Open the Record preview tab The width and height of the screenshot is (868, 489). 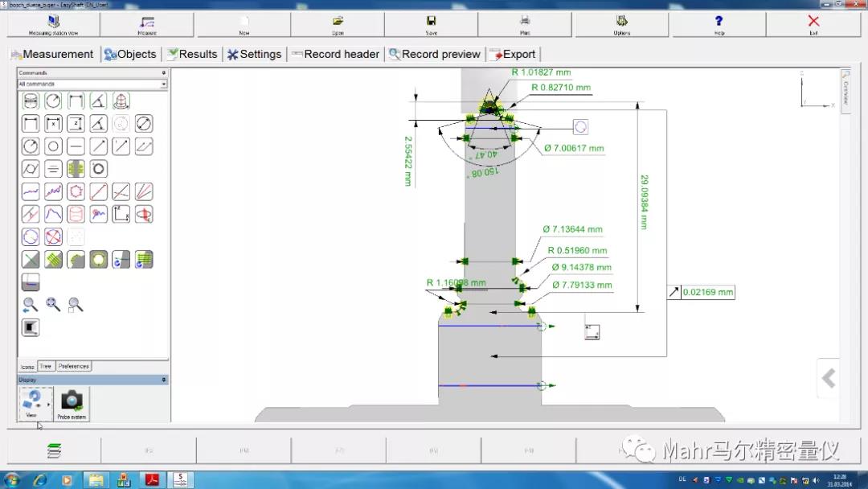(434, 54)
